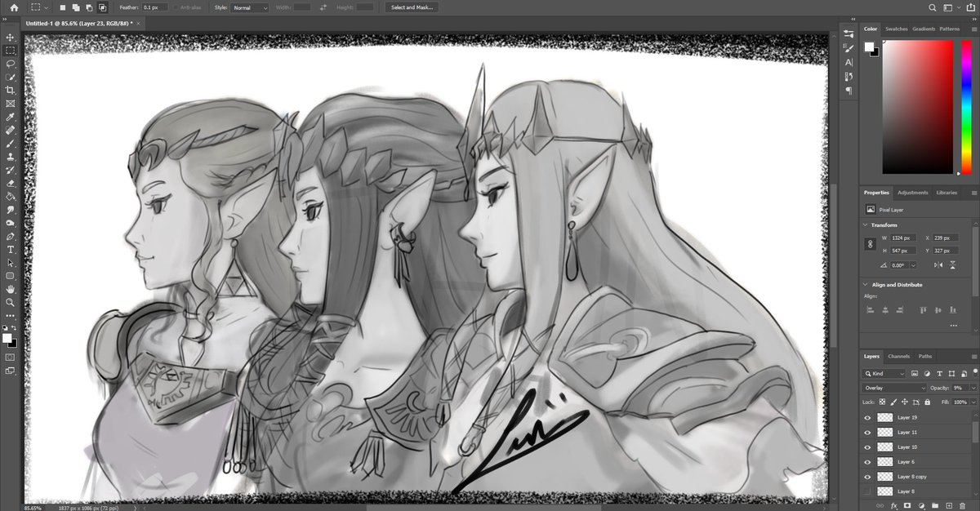The height and width of the screenshot is (511, 980).
Task: Select the Crop tool
Action: (x=11, y=90)
